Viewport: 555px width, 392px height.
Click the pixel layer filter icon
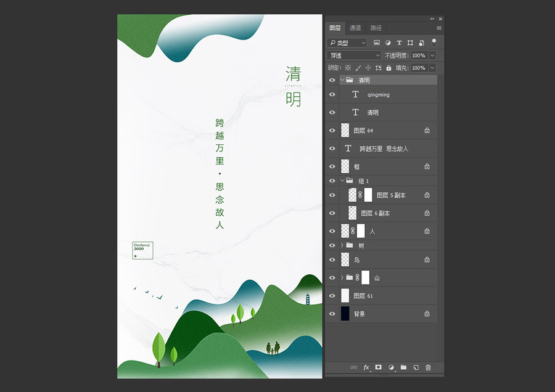(377, 43)
